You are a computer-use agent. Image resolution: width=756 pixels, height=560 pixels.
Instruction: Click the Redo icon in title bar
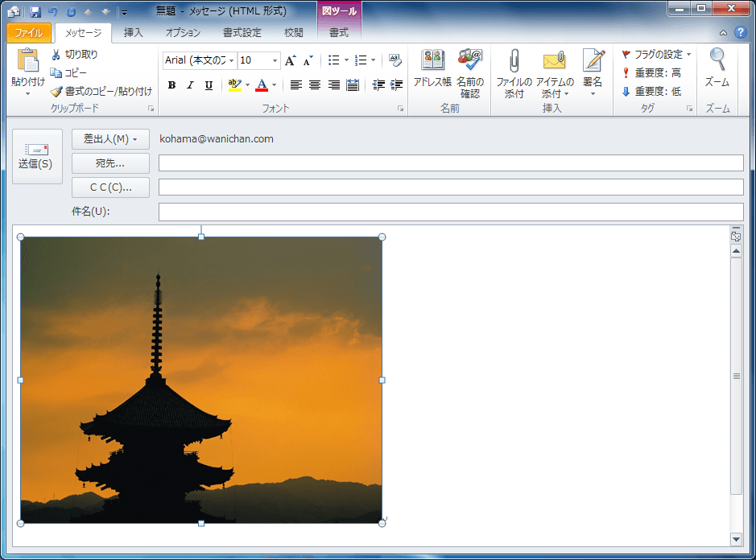(72, 11)
